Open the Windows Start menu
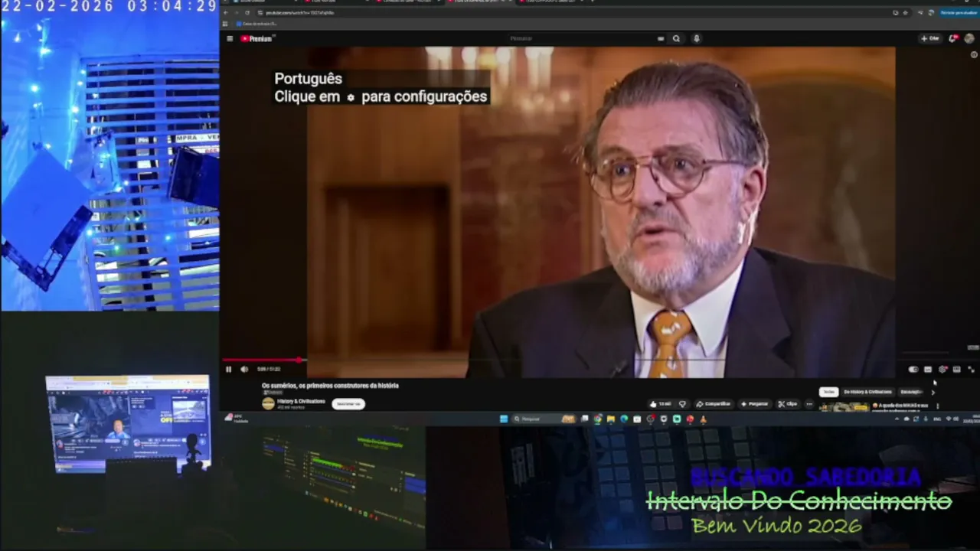The height and width of the screenshot is (551, 980). pyautogui.click(x=504, y=419)
